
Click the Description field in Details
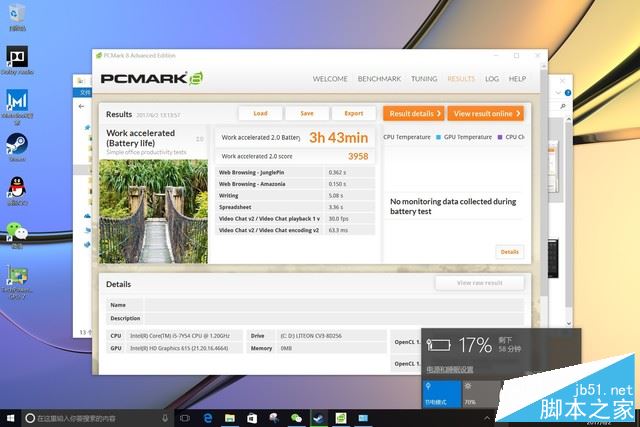coord(334,318)
